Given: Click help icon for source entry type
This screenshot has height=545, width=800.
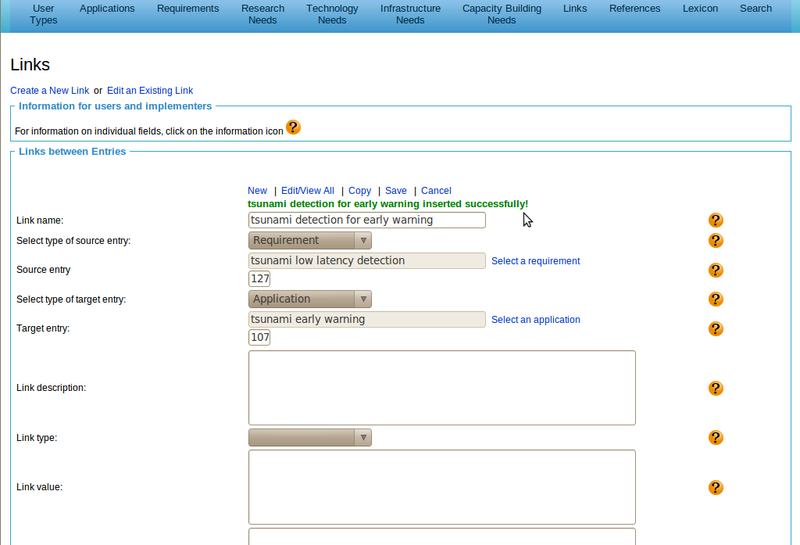Looking at the screenshot, I should point(715,241).
